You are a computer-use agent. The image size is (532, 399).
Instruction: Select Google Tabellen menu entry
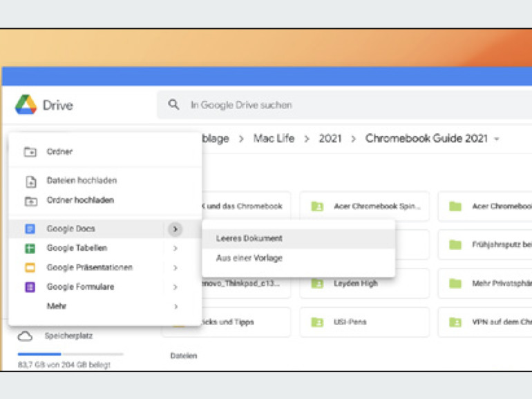(x=105, y=248)
